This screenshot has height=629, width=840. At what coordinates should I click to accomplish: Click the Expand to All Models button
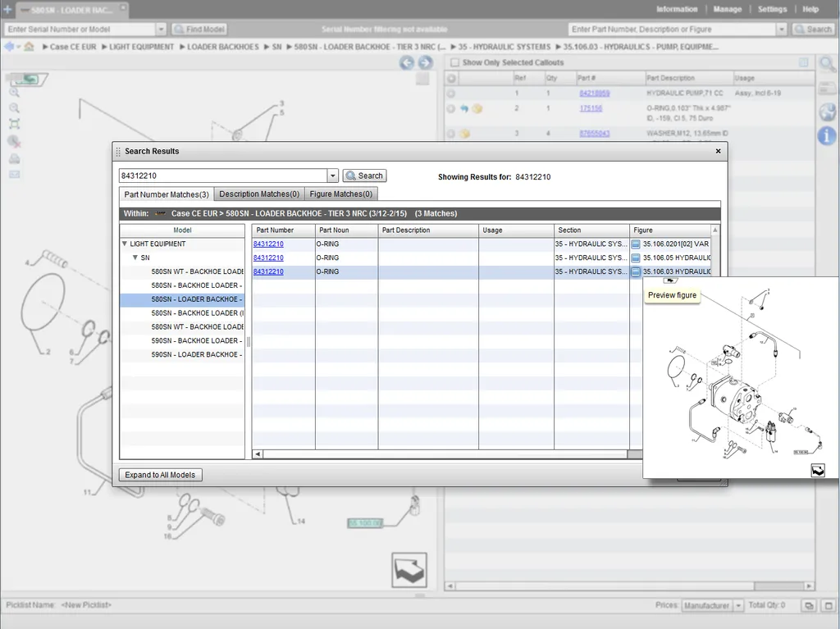point(160,475)
